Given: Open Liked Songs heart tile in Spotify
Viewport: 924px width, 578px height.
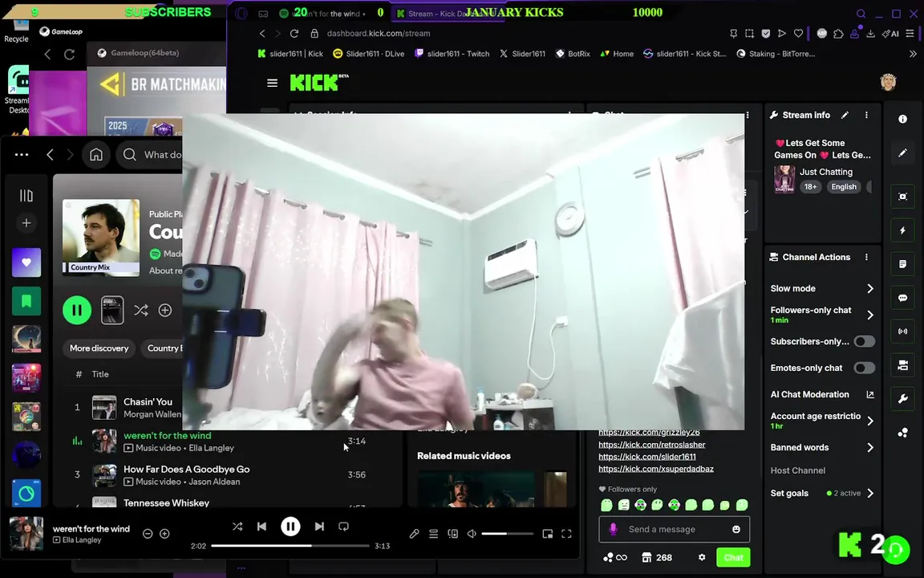Looking at the screenshot, I should 26,262.
